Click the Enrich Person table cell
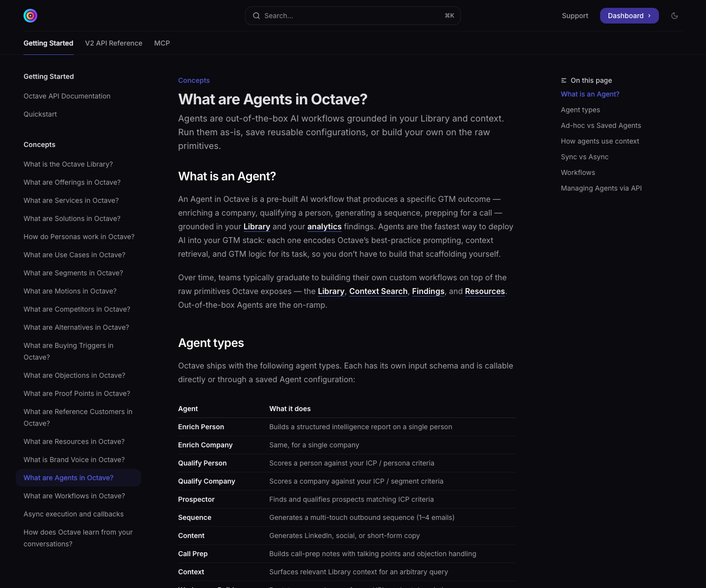706x588 pixels. pos(201,427)
